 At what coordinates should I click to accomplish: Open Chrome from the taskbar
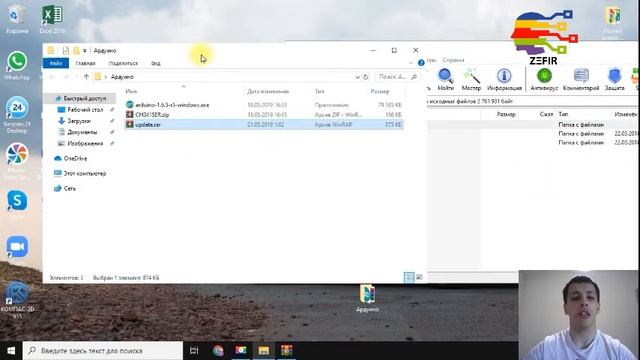pyautogui.click(x=218, y=351)
